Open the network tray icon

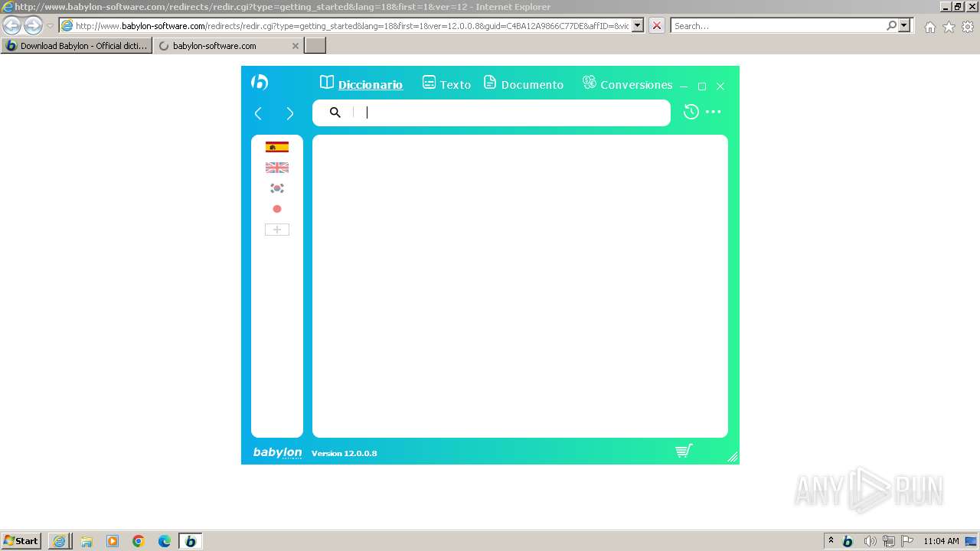[x=889, y=541]
